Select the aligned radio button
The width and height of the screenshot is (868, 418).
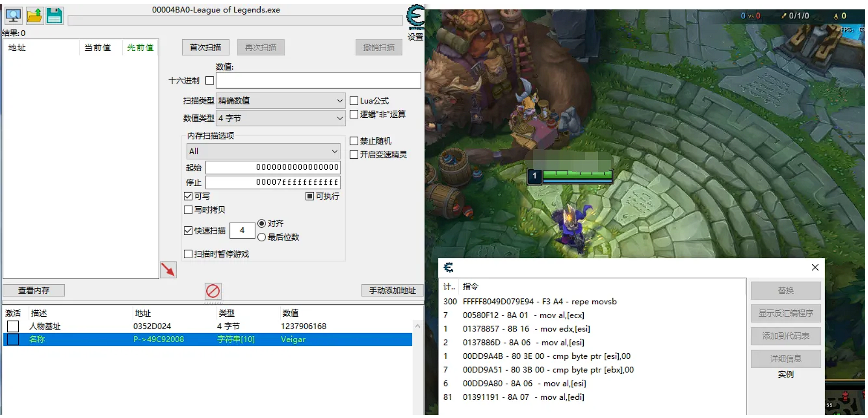click(261, 224)
